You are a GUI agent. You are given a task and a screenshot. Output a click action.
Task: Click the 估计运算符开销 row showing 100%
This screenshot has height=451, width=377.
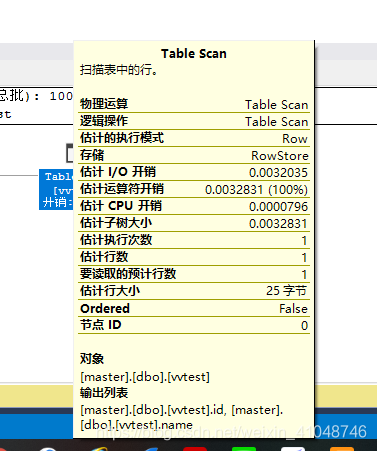coord(194,189)
